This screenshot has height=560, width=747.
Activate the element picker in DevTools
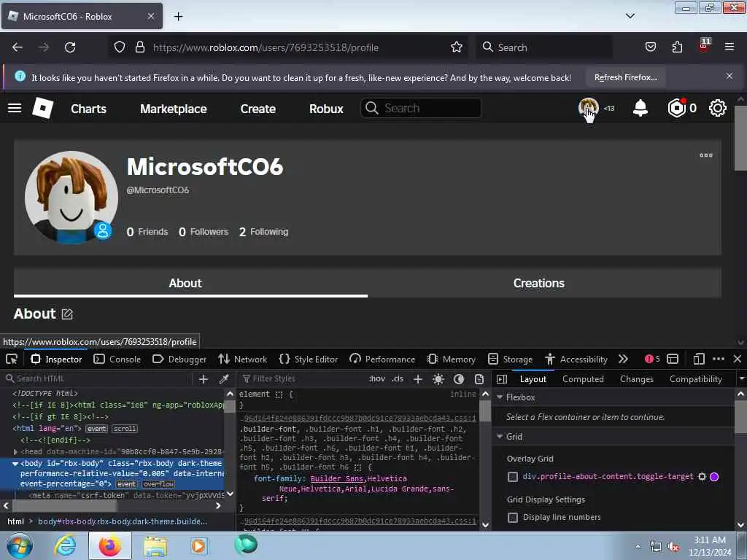(x=12, y=359)
